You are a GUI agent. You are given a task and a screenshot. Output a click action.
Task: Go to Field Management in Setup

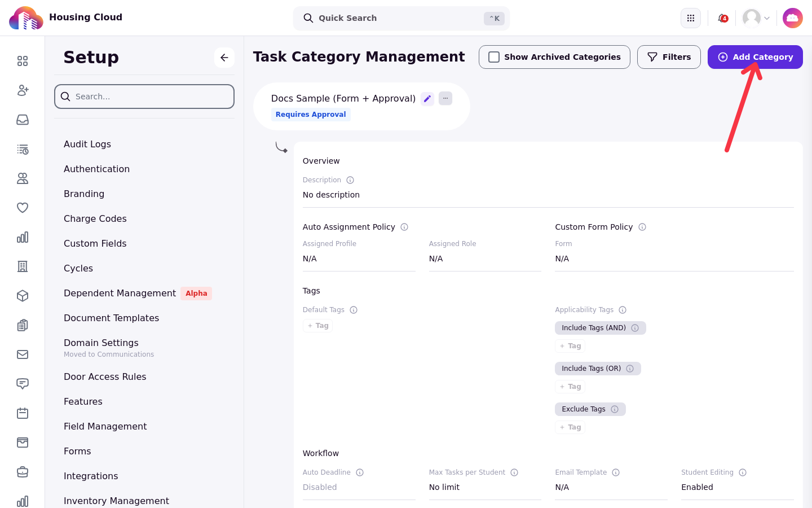click(x=105, y=426)
